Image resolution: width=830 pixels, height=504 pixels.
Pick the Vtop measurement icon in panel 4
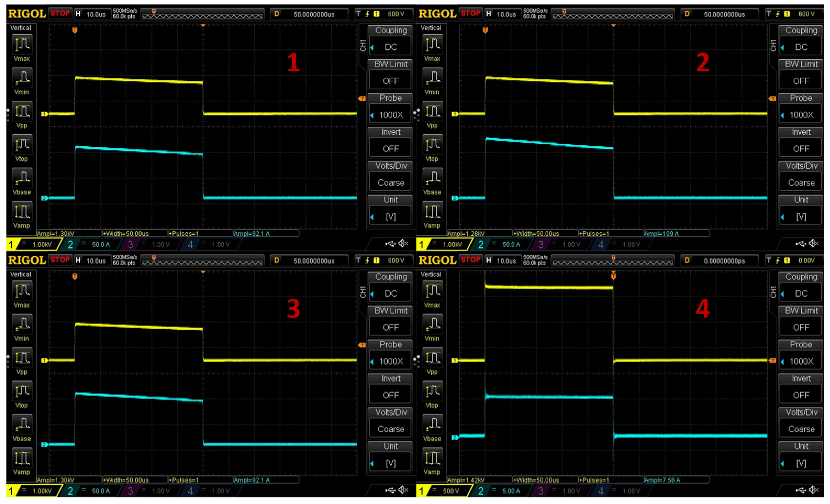pos(432,391)
